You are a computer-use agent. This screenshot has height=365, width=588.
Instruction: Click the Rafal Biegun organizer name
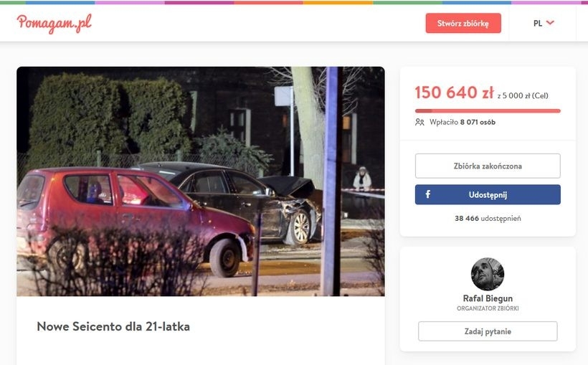(488, 298)
